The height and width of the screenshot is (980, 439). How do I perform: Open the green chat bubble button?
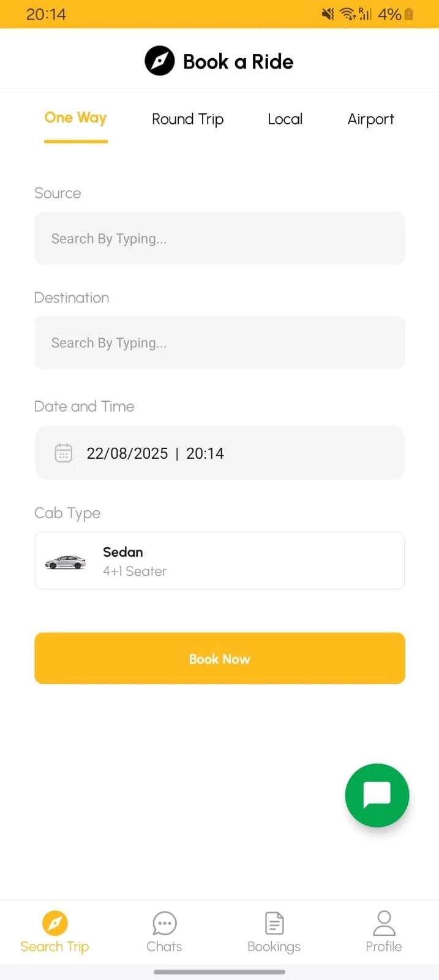coord(377,795)
